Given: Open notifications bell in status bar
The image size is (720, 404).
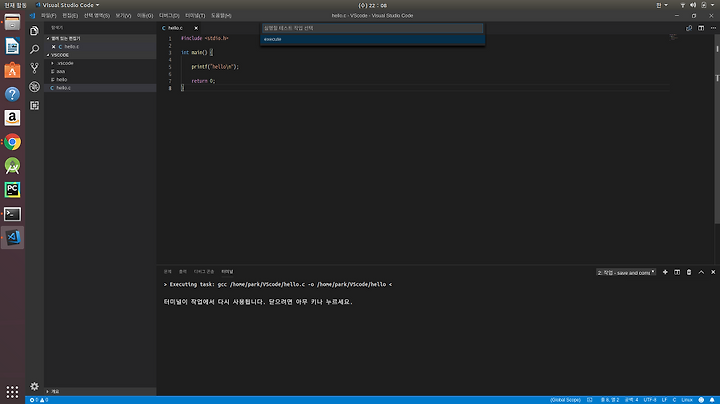Looking at the screenshot, I should pos(712,400).
